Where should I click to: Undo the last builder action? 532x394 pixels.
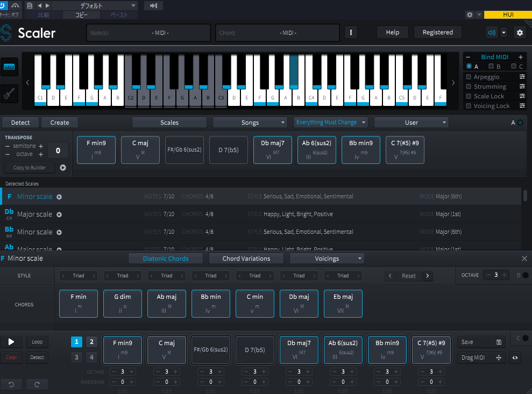(x=11, y=384)
